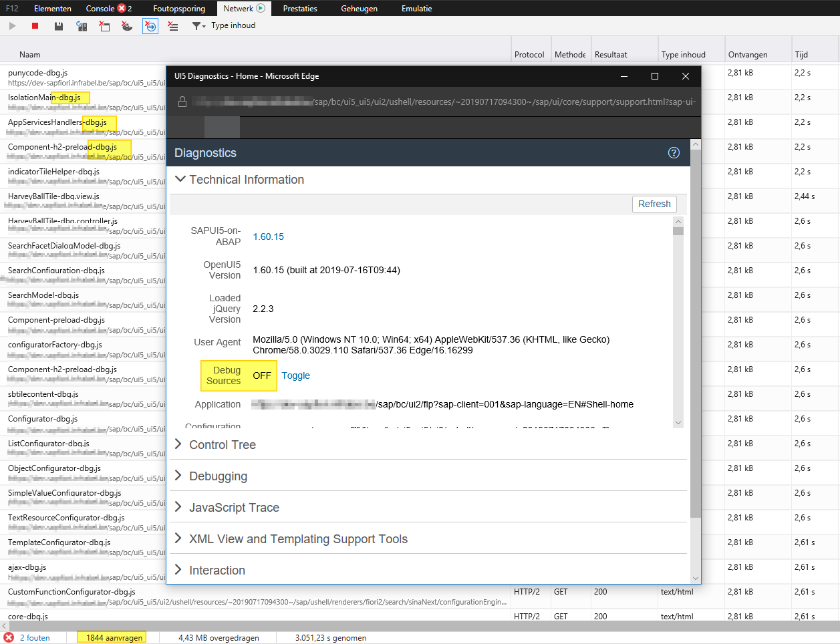
Task: Select the ajax-dbg.js request row
Action: (83, 572)
